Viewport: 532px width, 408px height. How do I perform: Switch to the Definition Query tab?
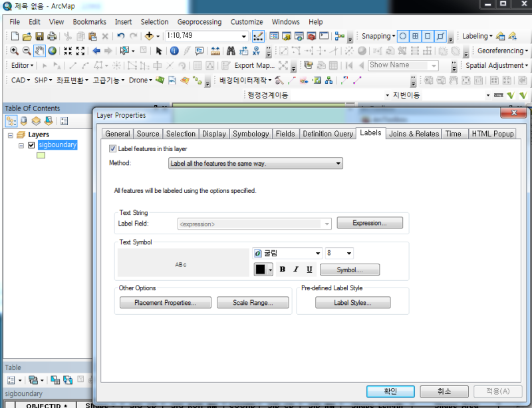click(328, 134)
